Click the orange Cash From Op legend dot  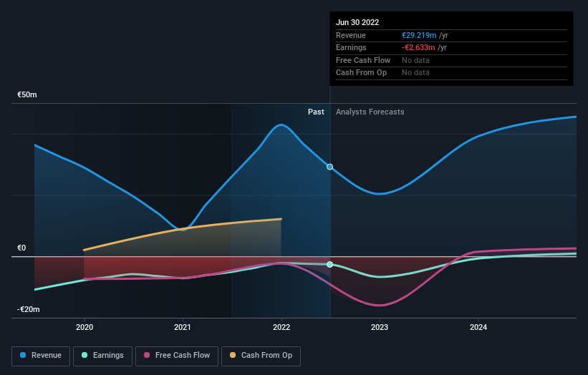point(233,355)
